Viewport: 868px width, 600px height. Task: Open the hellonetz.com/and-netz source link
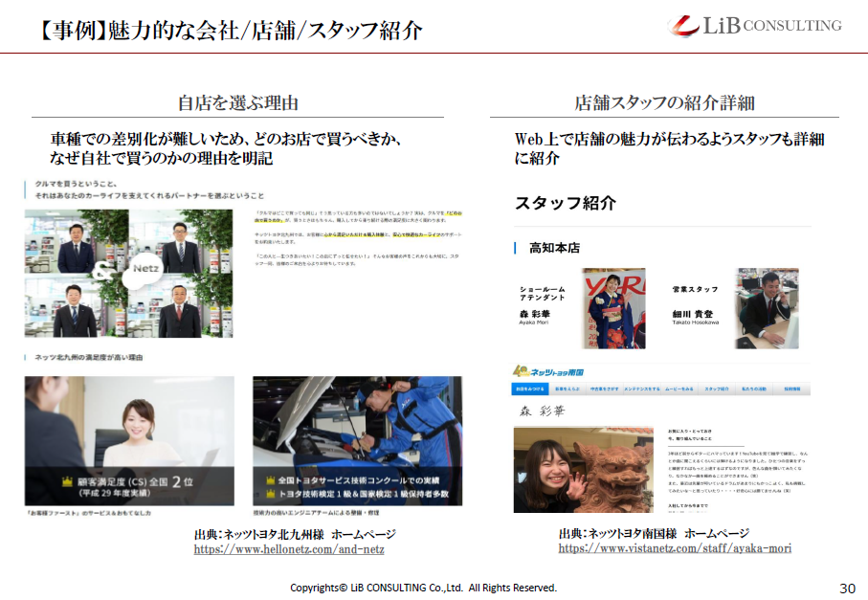click(289, 549)
